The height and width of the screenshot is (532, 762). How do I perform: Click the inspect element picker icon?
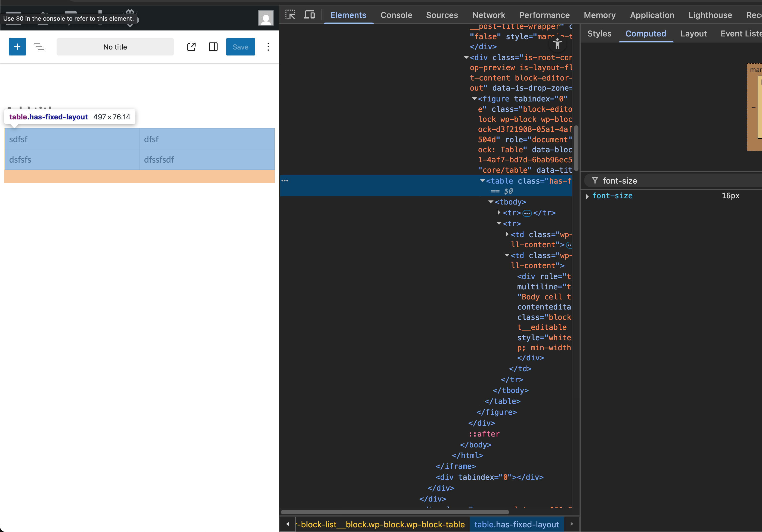pos(290,15)
